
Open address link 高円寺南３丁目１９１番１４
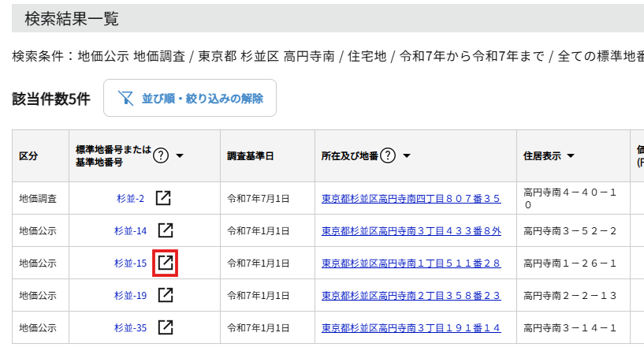tap(411, 328)
